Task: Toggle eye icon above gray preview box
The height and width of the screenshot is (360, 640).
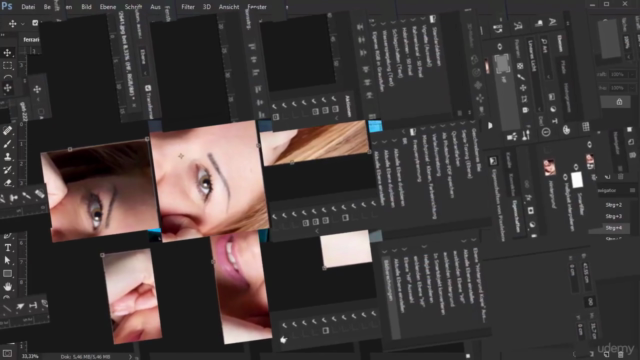Action: click(500, 47)
